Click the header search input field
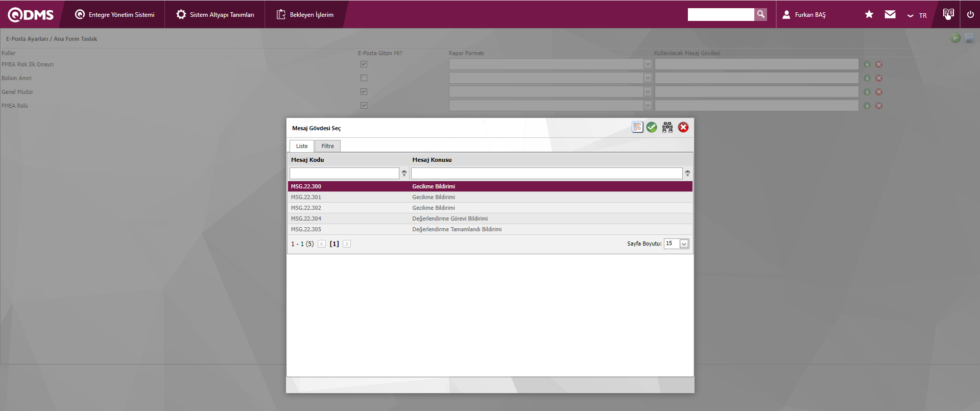 [x=721, y=14]
